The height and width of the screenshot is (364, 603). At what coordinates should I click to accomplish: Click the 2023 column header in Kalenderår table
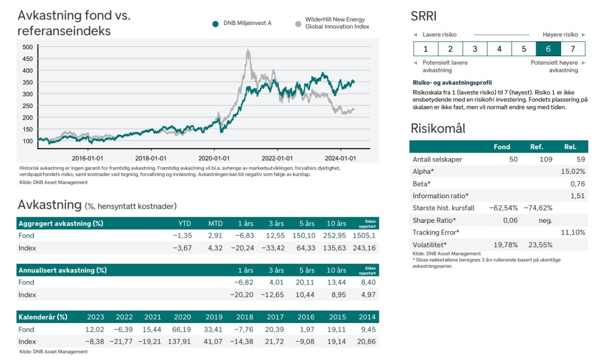point(96,317)
